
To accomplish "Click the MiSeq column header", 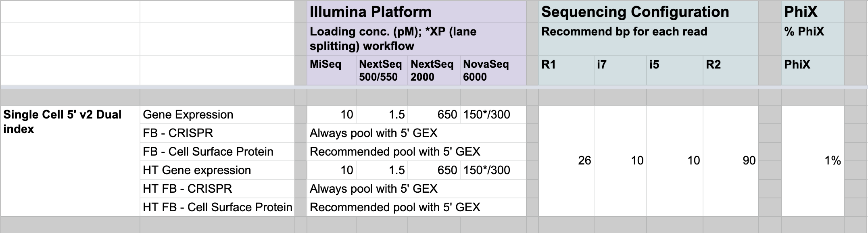I will coord(332,70).
